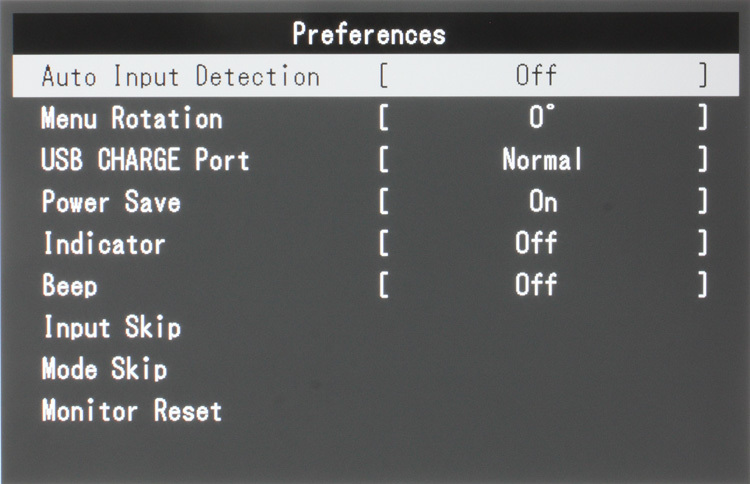Image resolution: width=750 pixels, height=484 pixels.
Task: Click the Preferences menu title
Action: pyautogui.click(x=369, y=34)
